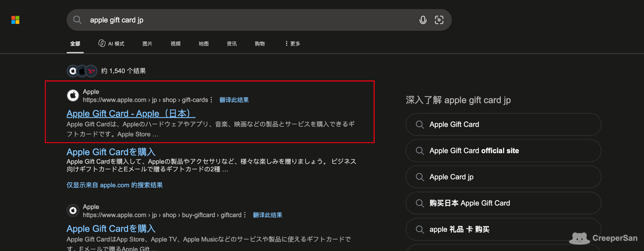
Task: Click the gift-cards result URL text
Action: 146,100
